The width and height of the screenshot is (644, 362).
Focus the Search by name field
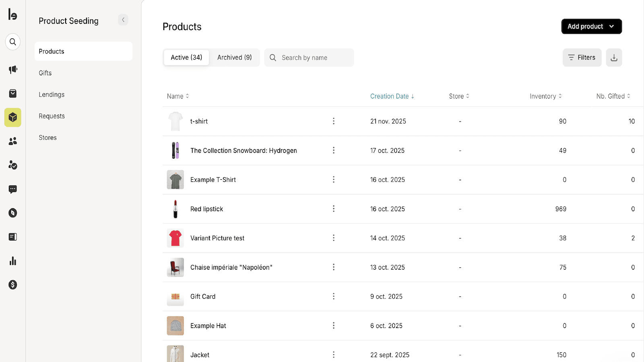pos(309,58)
